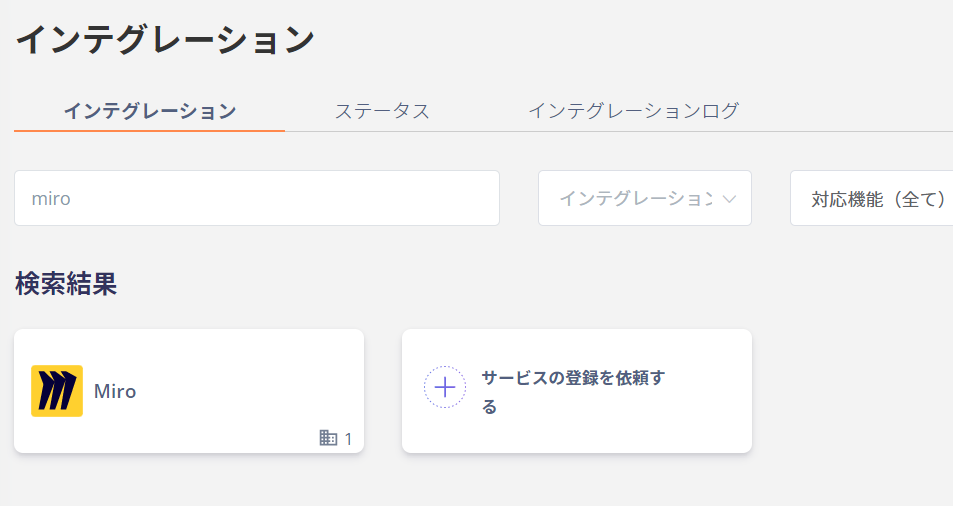Click the Miro logo icon
The height and width of the screenshot is (506, 953).
[x=57, y=391]
